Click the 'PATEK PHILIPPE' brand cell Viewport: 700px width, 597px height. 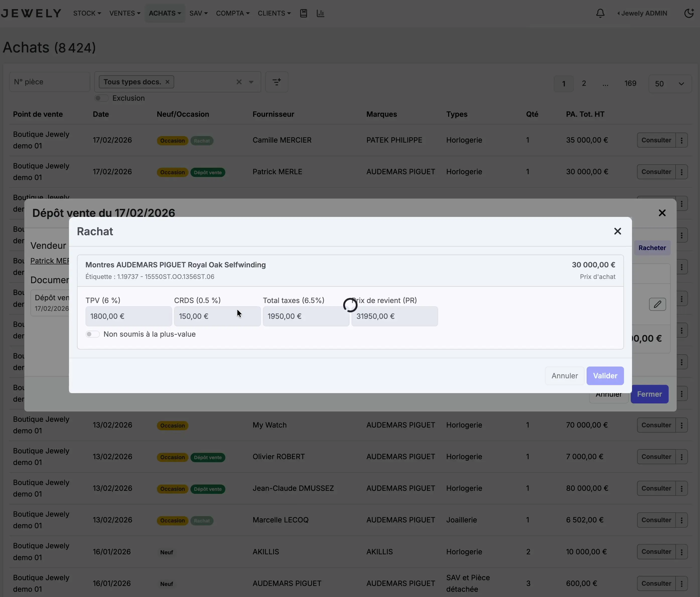coord(394,140)
